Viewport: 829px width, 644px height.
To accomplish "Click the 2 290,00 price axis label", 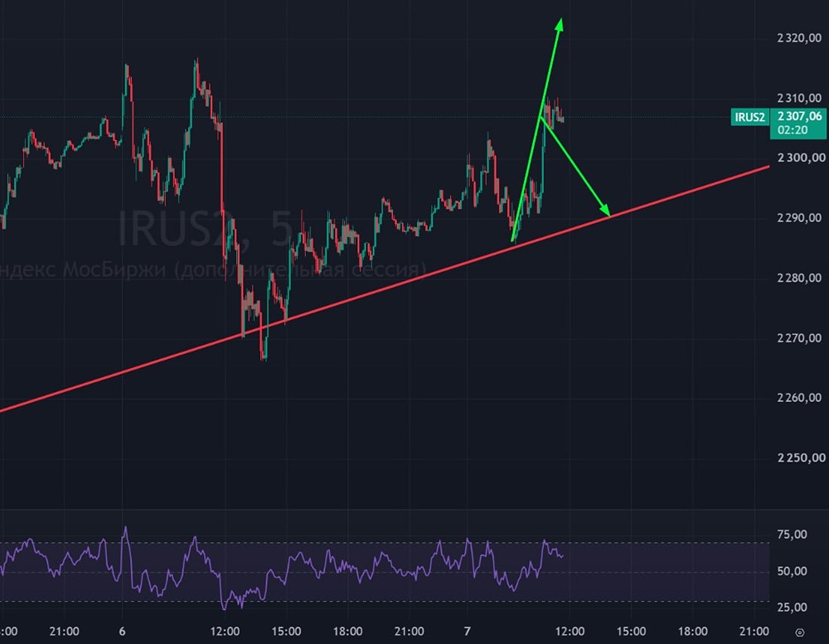I will (799, 218).
